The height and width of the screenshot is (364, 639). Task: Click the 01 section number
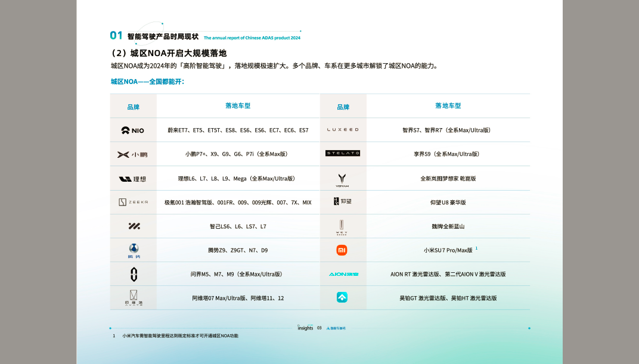[x=116, y=35]
